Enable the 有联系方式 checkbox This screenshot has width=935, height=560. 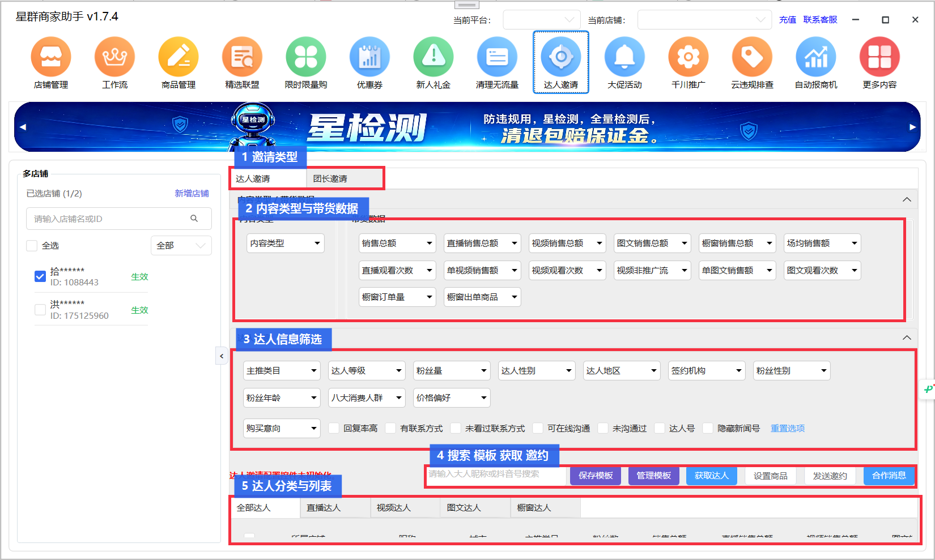point(390,428)
